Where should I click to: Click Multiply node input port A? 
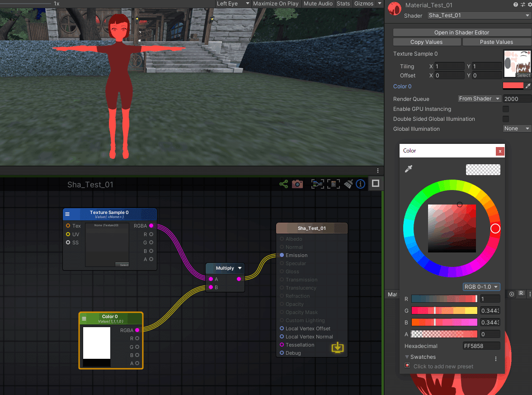coord(211,279)
